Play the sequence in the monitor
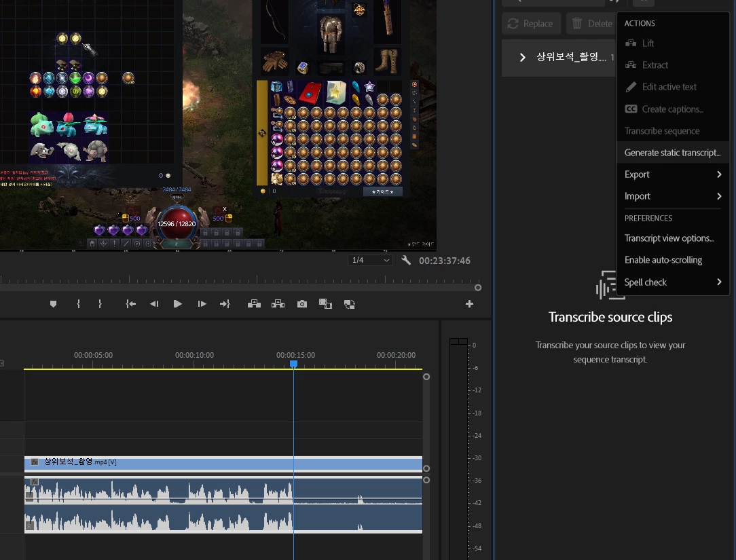Screen dimensions: 736x560 click(x=177, y=304)
